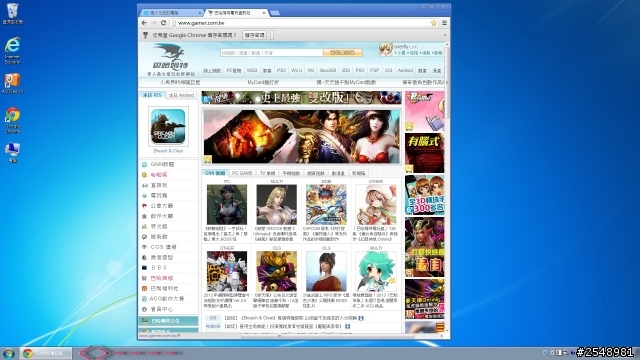The image size is (640, 360).
Task: Open the 3DS platform link
Action: (346, 71)
